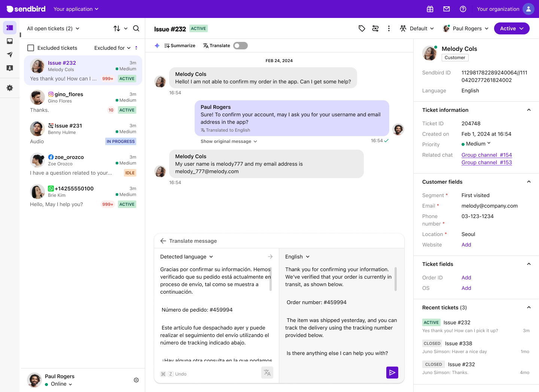Open the gift icon in top bar
The image size is (539, 392).
(x=430, y=9)
